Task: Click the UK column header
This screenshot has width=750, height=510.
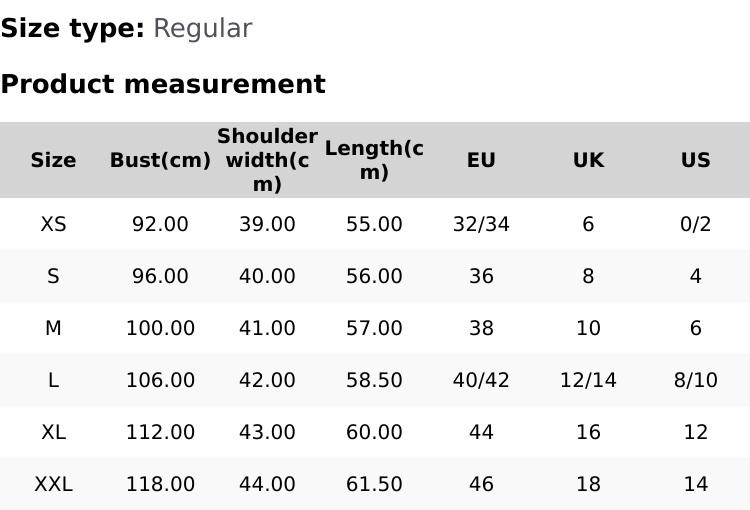Action: (x=588, y=160)
